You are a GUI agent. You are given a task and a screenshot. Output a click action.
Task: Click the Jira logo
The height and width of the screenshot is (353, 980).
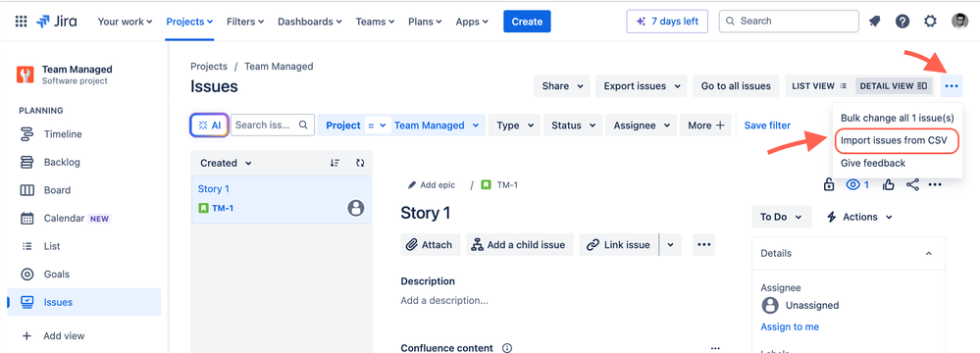[57, 22]
